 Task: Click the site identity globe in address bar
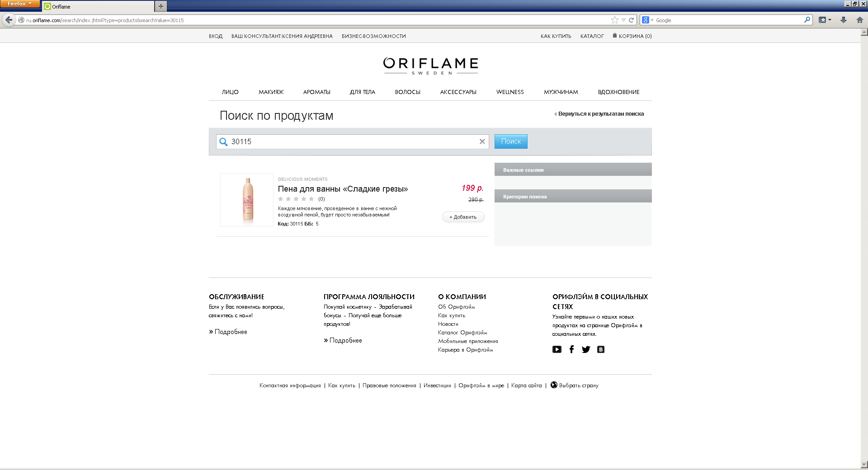click(21, 20)
